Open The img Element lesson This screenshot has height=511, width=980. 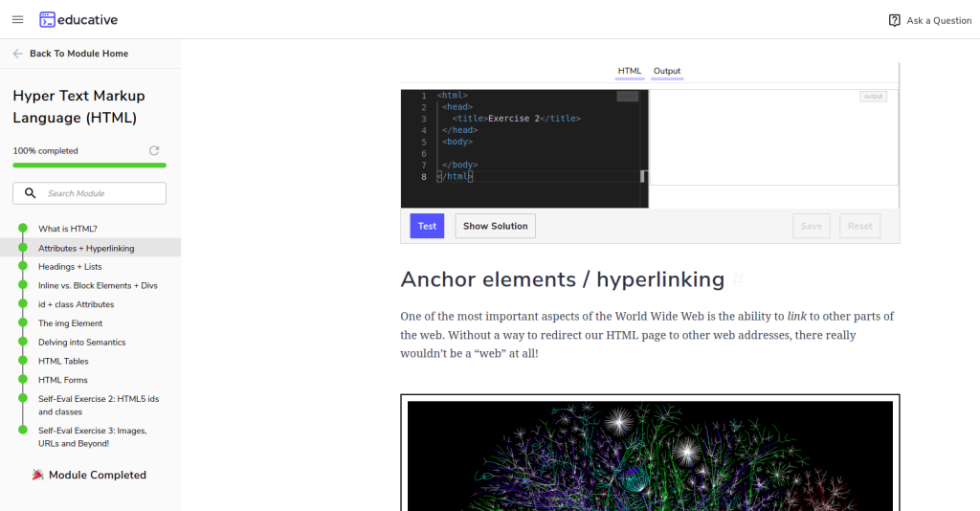(70, 323)
